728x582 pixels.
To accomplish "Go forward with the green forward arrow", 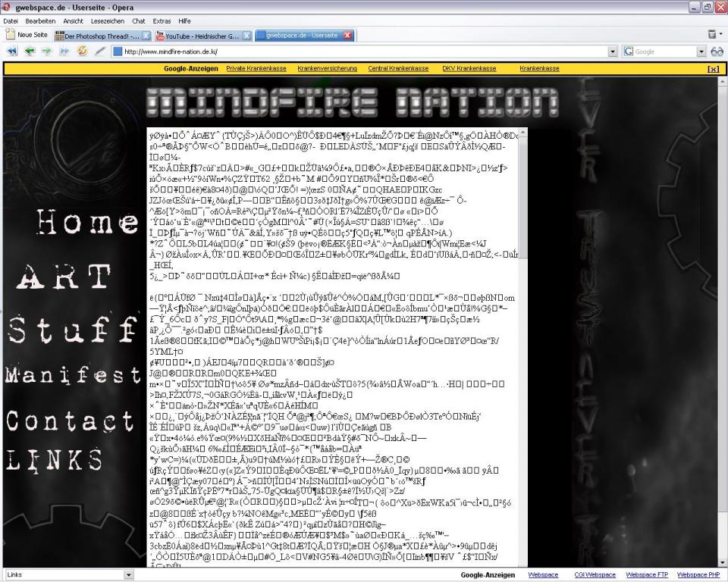I will point(47,51).
